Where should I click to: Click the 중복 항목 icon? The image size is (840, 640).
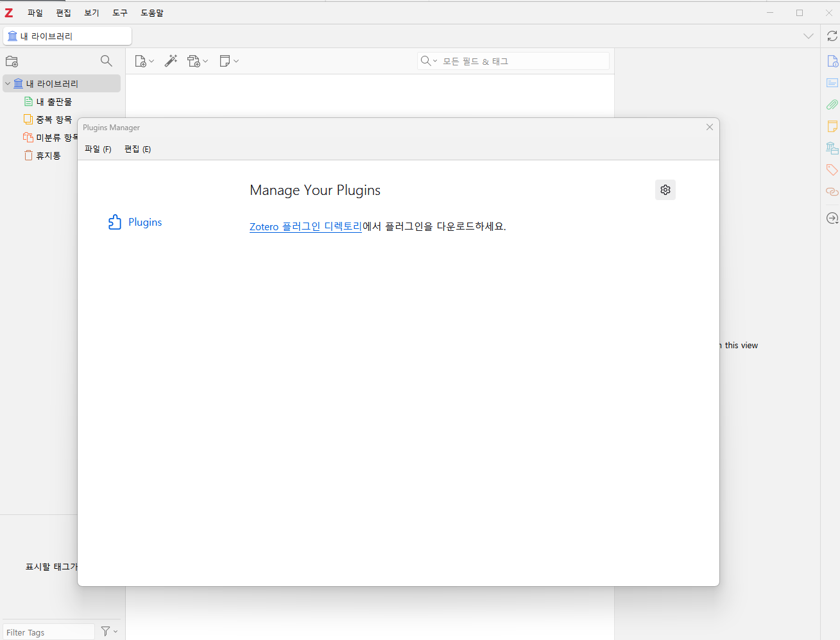pyautogui.click(x=28, y=119)
